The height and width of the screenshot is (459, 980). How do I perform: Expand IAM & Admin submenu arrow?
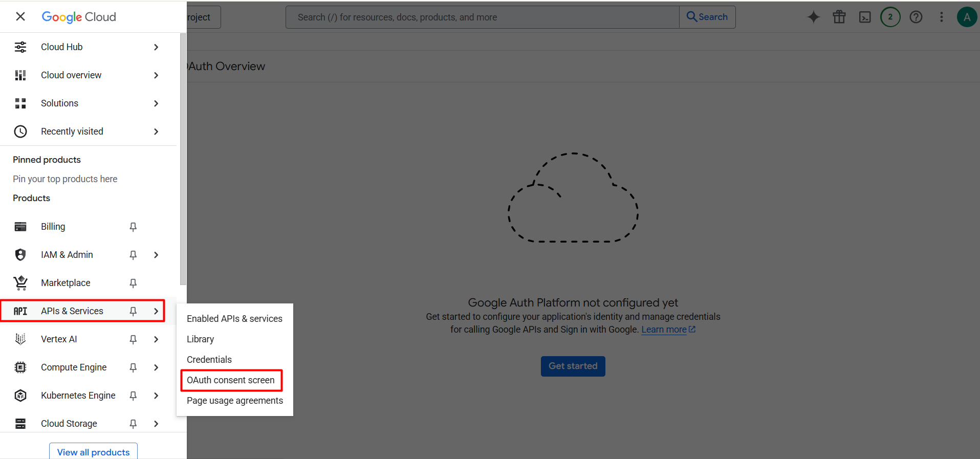point(156,255)
